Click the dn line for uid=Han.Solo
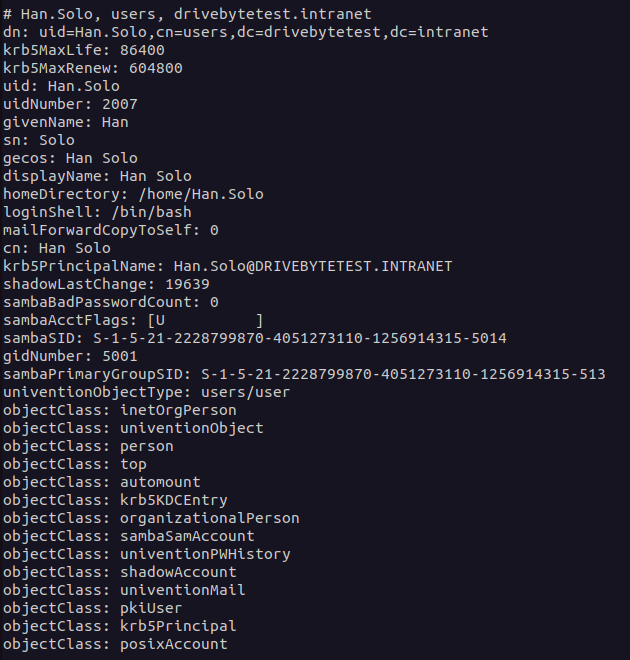 click(246, 32)
